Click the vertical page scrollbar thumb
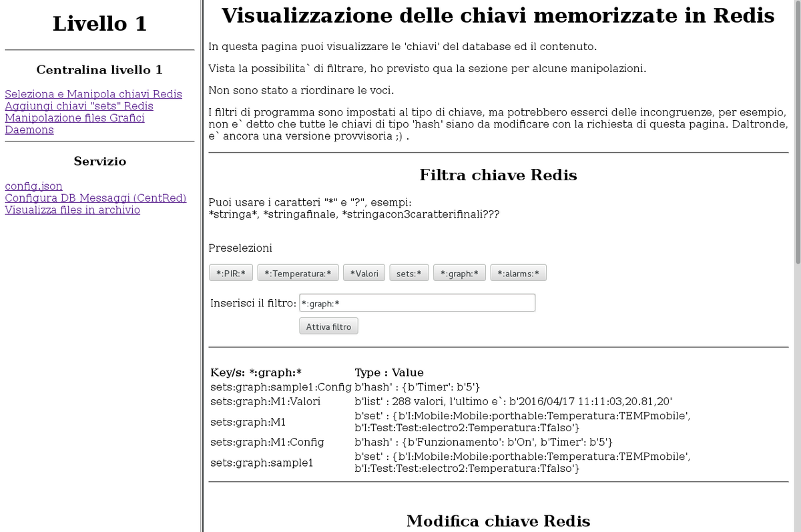Image resolution: width=801 pixels, height=532 pixels. (x=796, y=134)
